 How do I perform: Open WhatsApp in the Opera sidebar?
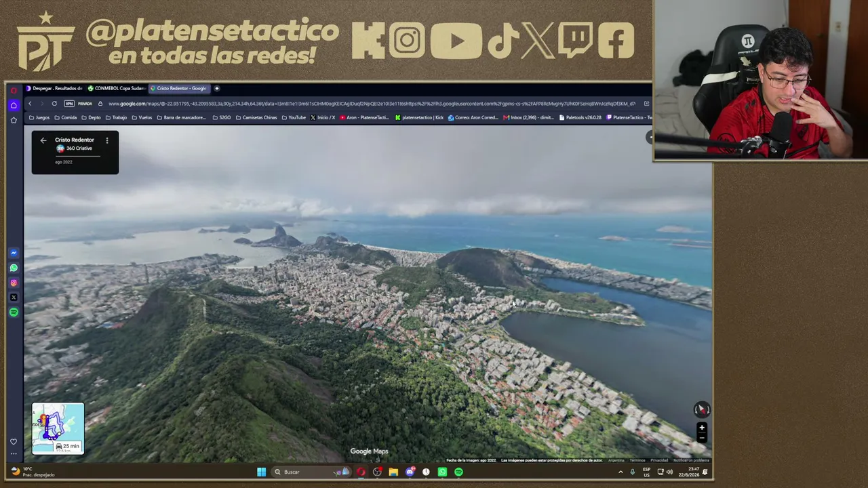click(14, 268)
